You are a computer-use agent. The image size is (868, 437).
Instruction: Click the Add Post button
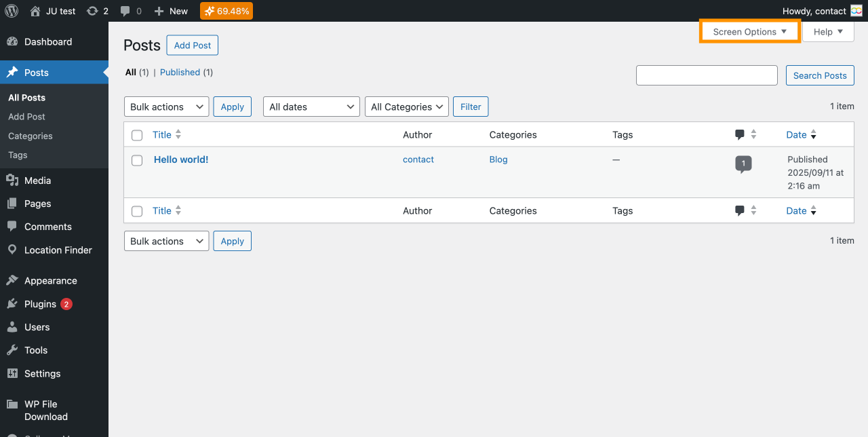tap(192, 45)
